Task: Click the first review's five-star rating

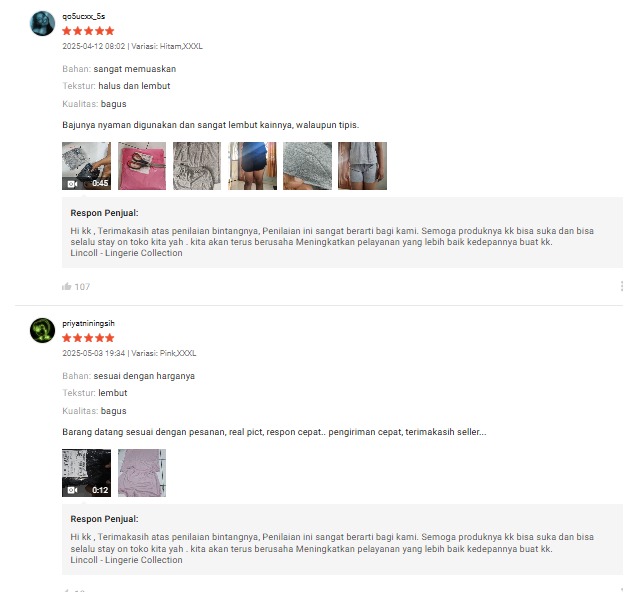Action: tap(88, 31)
